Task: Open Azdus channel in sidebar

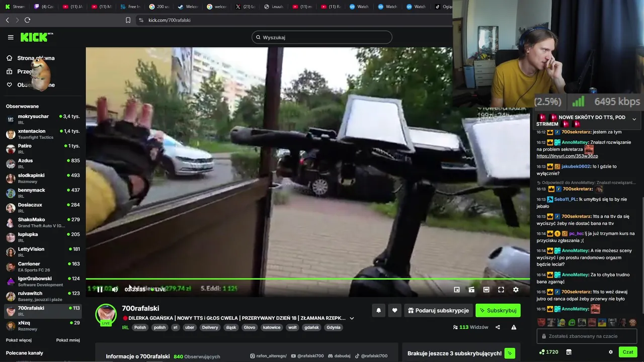Action: 42,163
